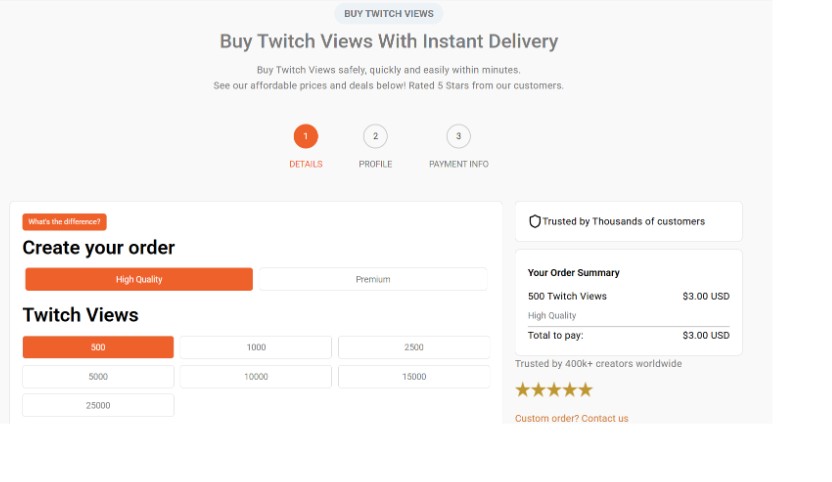Click step 2 Profile circle

click(x=375, y=136)
